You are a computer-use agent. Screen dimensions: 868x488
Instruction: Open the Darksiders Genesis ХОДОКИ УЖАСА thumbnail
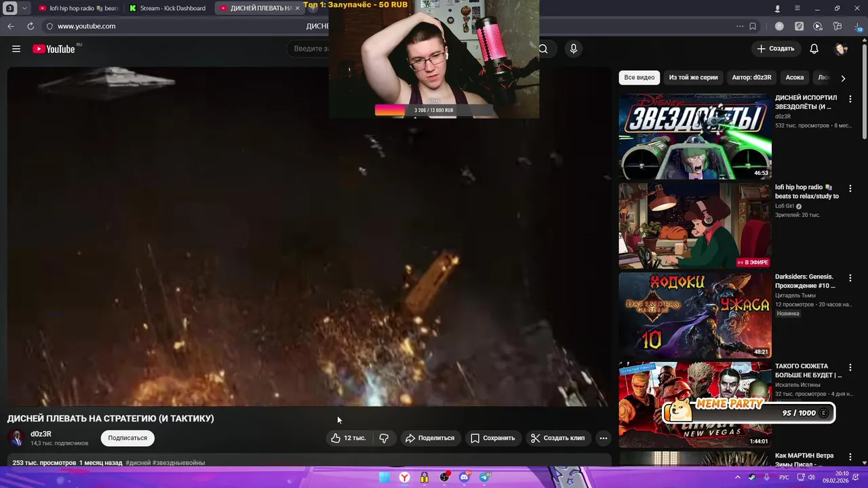[x=695, y=315]
